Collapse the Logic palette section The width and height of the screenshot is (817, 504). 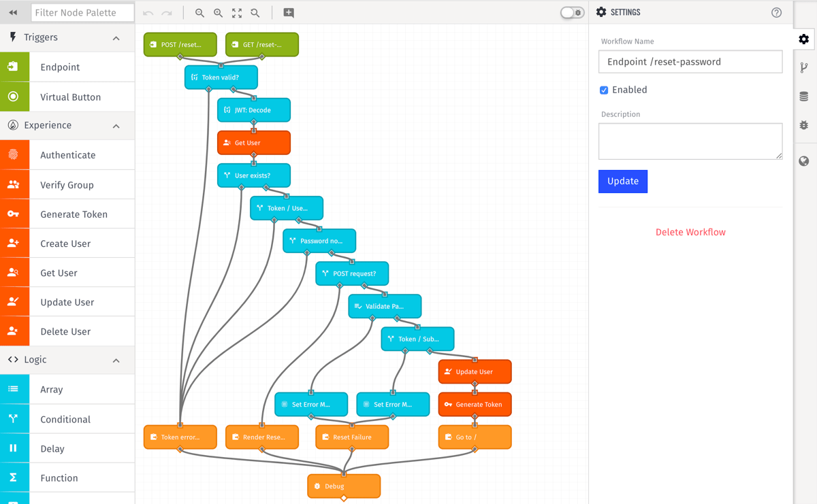click(116, 360)
